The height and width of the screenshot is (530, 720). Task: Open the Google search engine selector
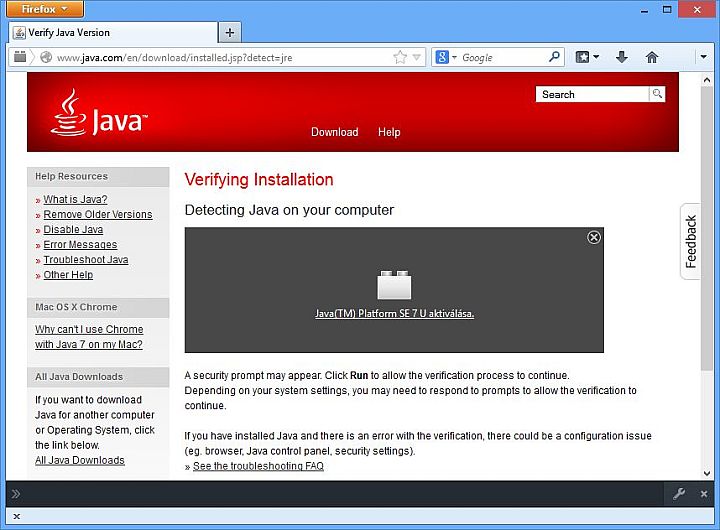[x=446, y=57]
